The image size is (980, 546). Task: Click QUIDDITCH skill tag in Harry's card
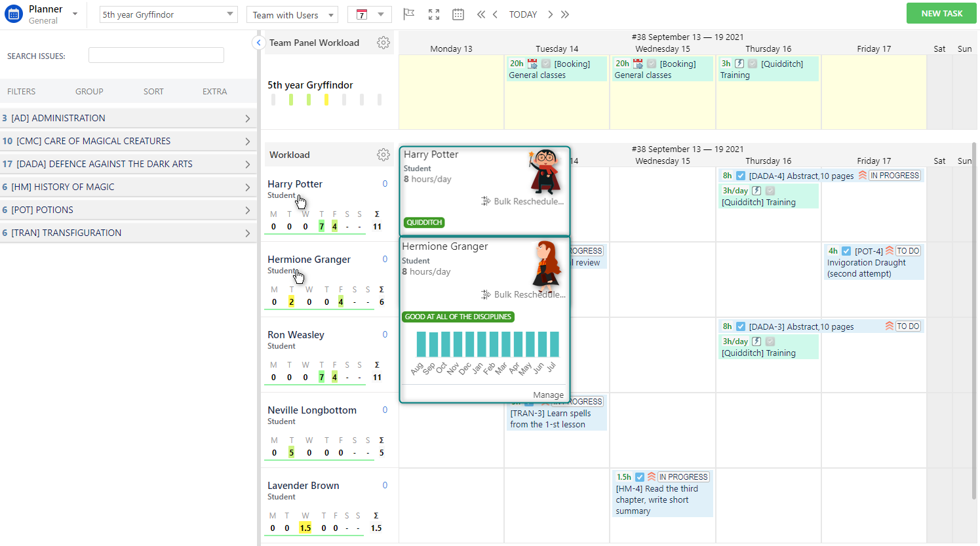[x=424, y=222]
